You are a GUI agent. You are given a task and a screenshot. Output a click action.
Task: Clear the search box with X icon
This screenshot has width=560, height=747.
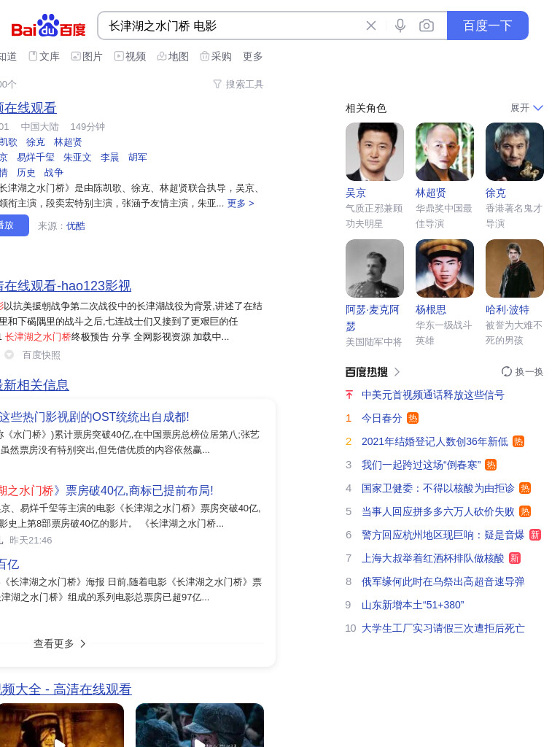(x=371, y=26)
